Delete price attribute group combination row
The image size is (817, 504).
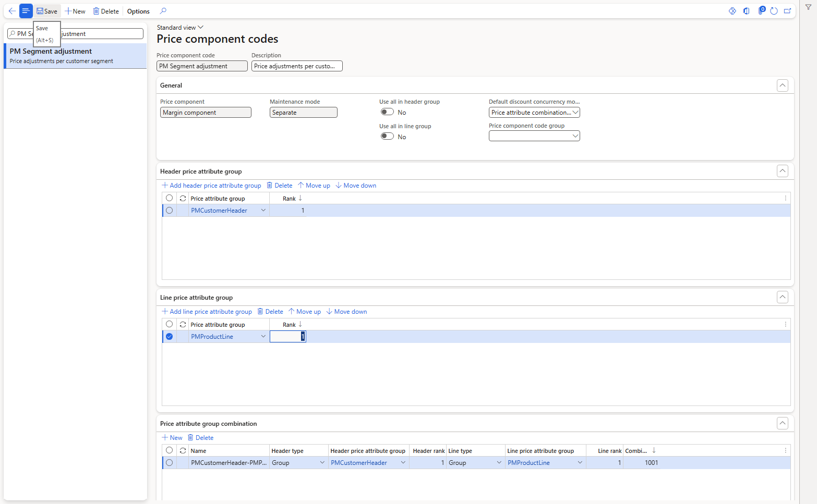(201, 438)
